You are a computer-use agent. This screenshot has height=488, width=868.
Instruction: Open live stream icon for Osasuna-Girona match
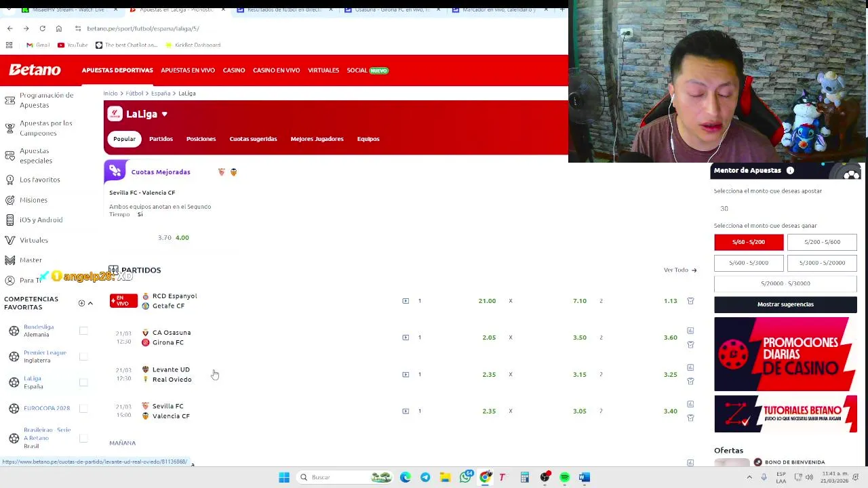[406, 338]
